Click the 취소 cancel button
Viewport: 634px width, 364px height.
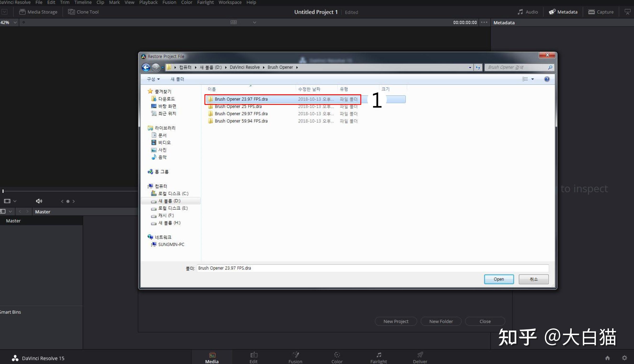(534, 279)
